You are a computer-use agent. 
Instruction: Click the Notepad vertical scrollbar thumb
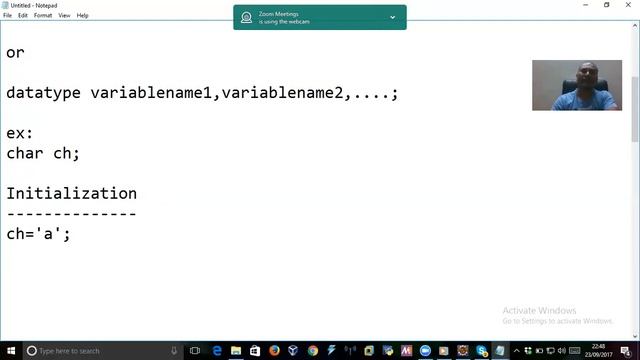point(635,109)
